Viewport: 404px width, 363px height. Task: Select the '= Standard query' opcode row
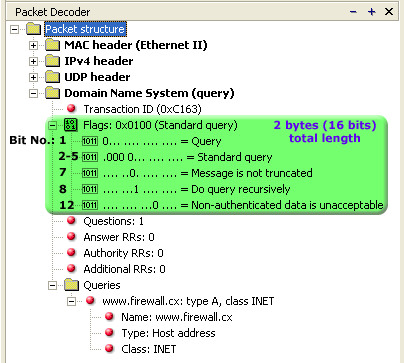[187, 157]
